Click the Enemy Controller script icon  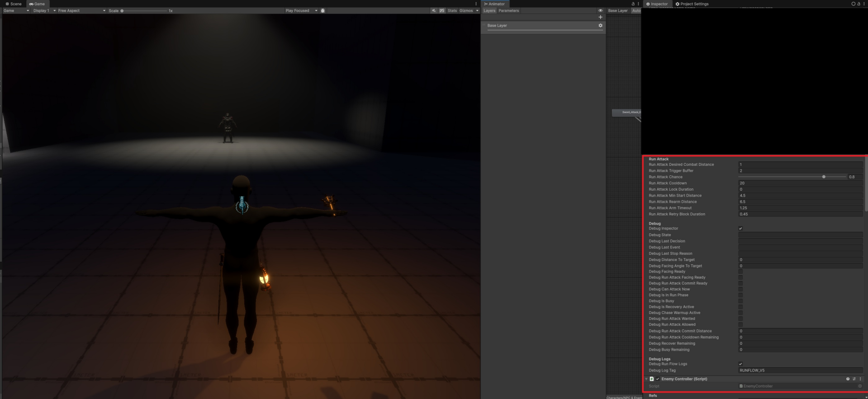652,379
